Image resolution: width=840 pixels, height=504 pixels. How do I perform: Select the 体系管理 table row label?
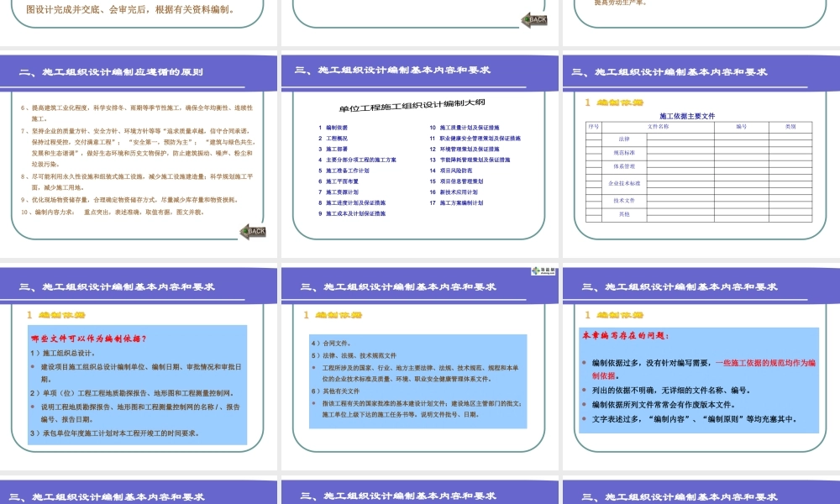point(624,166)
